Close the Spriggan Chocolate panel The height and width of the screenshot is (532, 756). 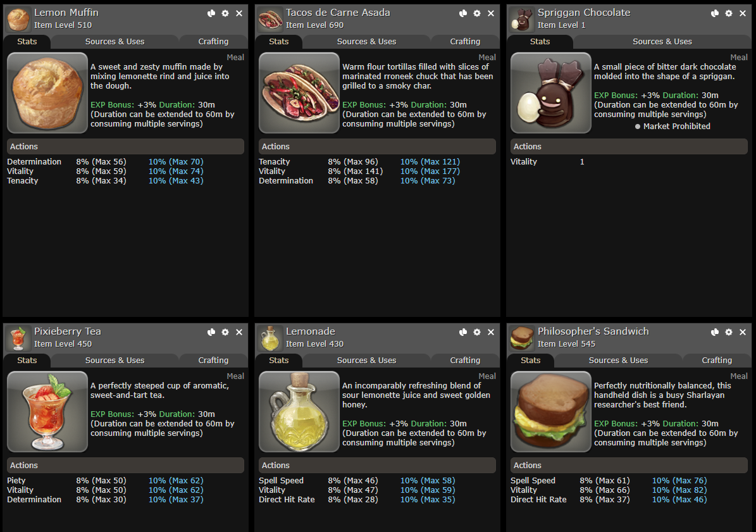click(743, 13)
